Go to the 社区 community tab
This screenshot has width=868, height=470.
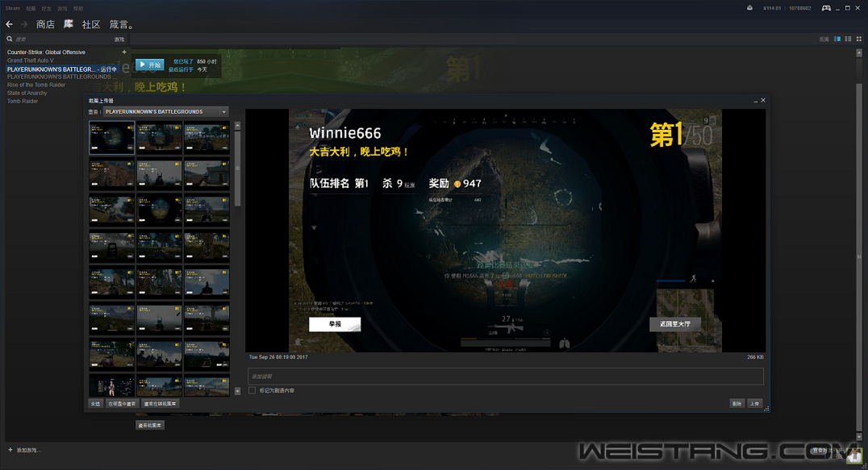(x=91, y=24)
